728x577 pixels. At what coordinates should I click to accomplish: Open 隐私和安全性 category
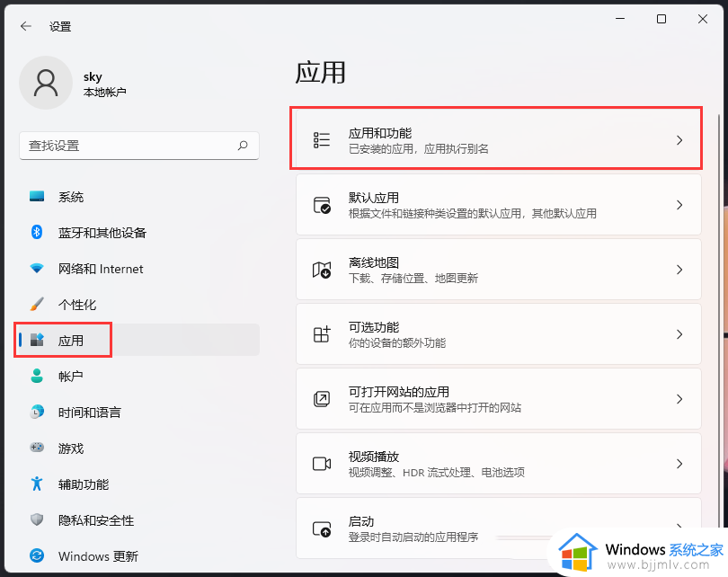coord(138,519)
